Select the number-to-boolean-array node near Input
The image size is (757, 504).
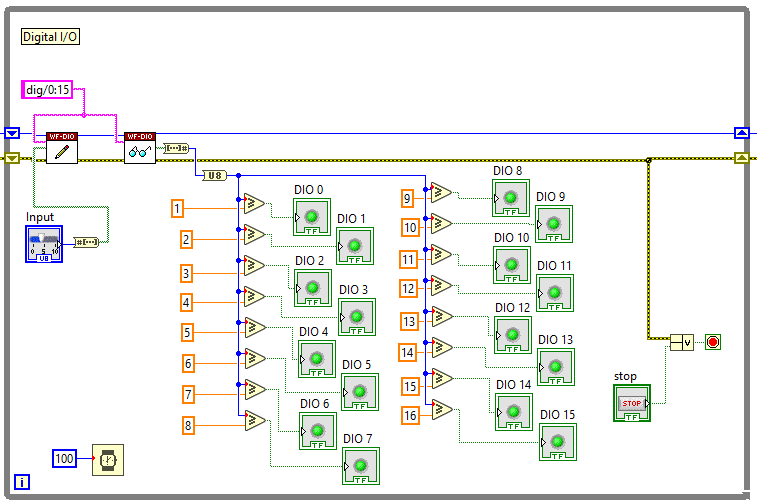pos(86,242)
